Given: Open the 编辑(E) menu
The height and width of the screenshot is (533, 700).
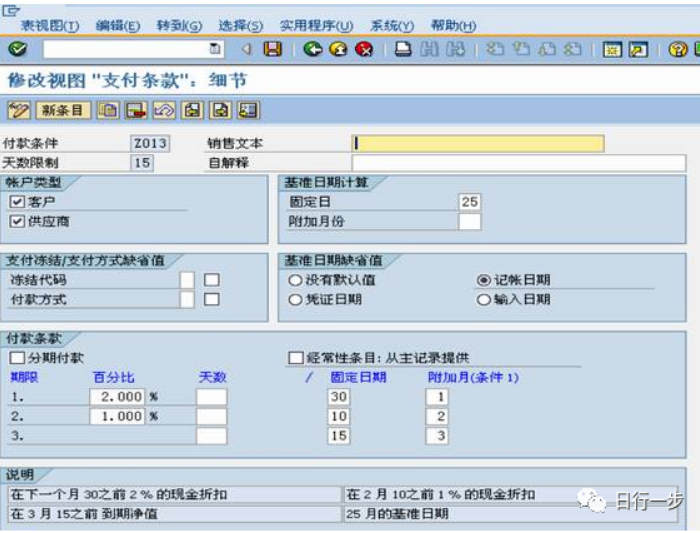Looking at the screenshot, I should [118, 25].
